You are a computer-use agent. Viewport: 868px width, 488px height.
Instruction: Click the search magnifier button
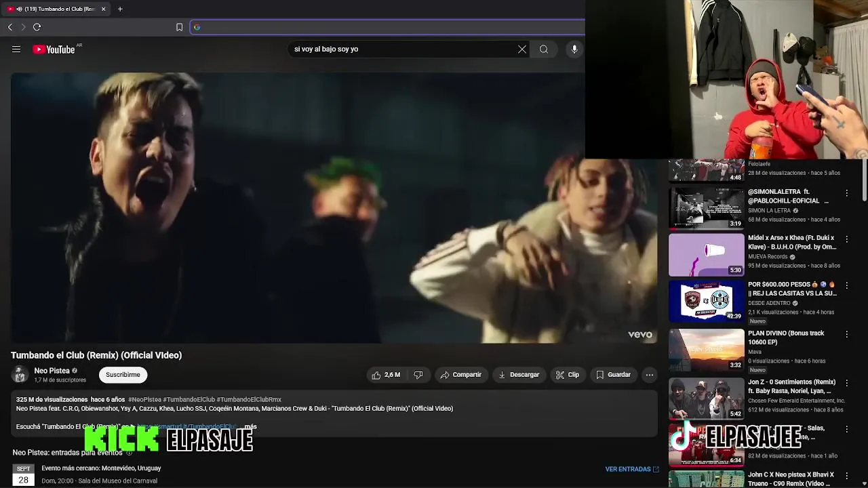544,49
